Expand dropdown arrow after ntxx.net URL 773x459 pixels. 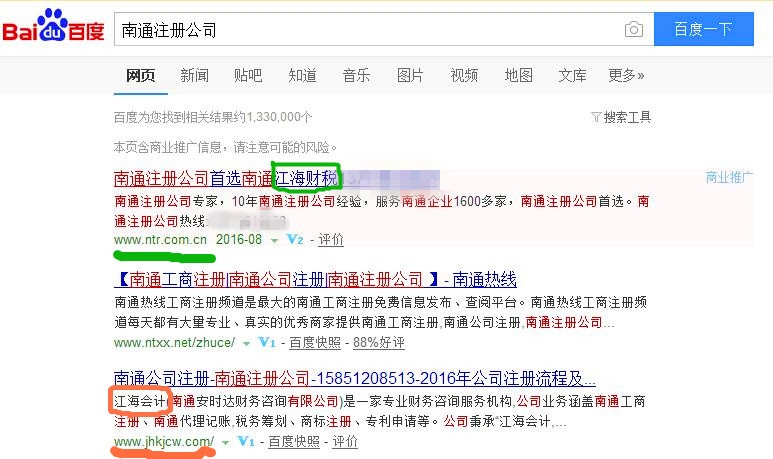pos(246,343)
